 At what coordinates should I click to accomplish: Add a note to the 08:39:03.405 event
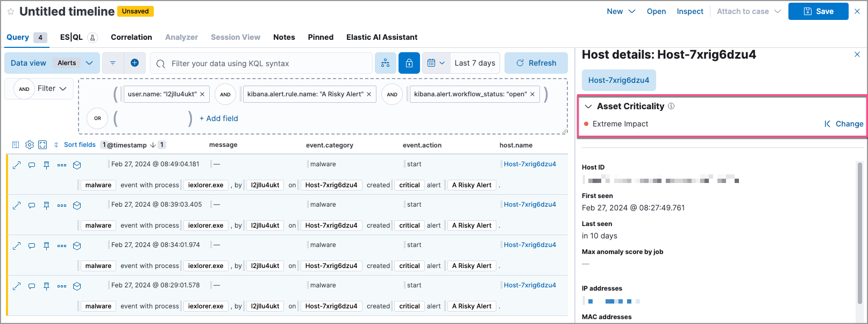(32, 205)
